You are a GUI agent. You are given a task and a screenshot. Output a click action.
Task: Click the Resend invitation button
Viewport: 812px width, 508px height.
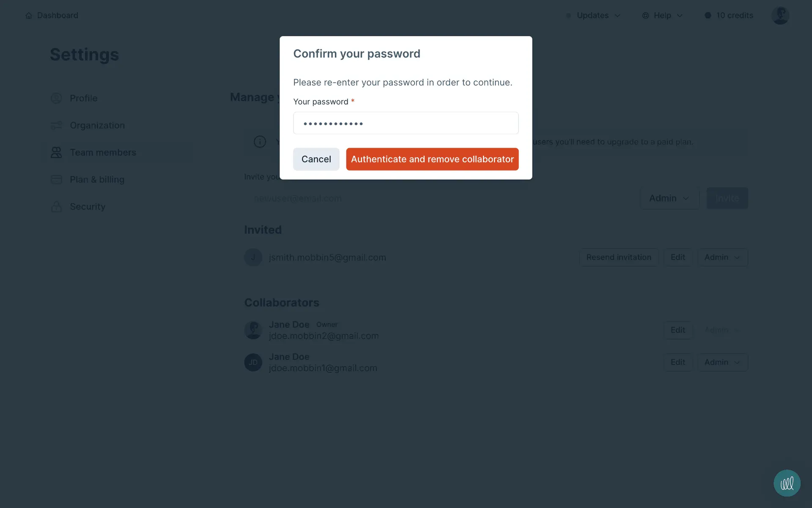click(618, 257)
